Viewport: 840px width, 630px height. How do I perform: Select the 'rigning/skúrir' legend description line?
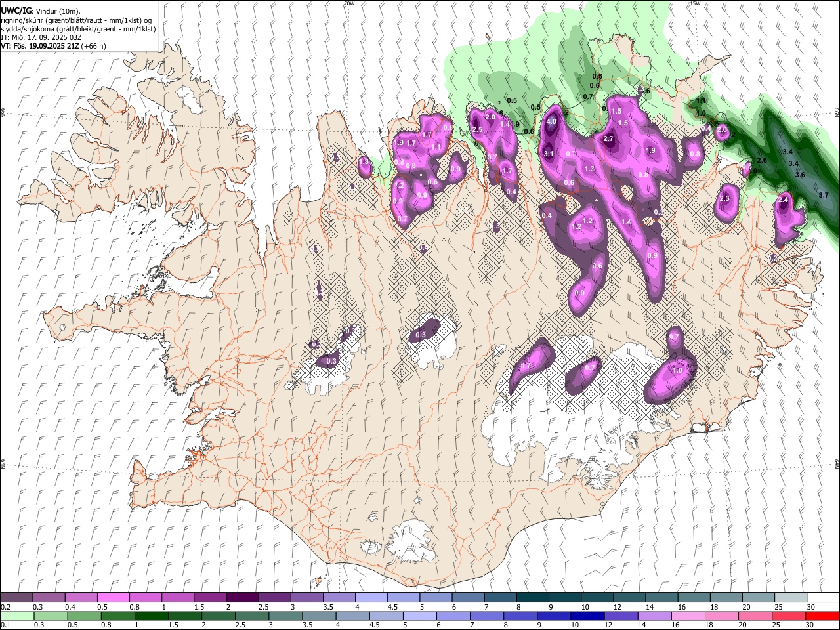click(76, 20)
